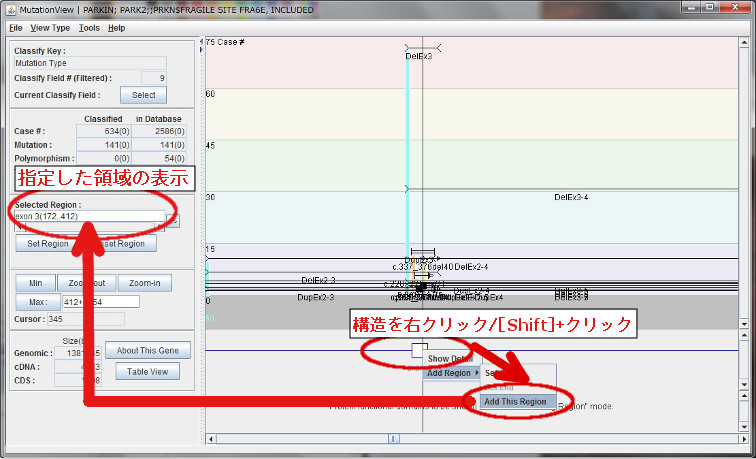Screen dimensions: 756x459
Task: Select the DelEx3 mutation at top
Action: point(419,56)
